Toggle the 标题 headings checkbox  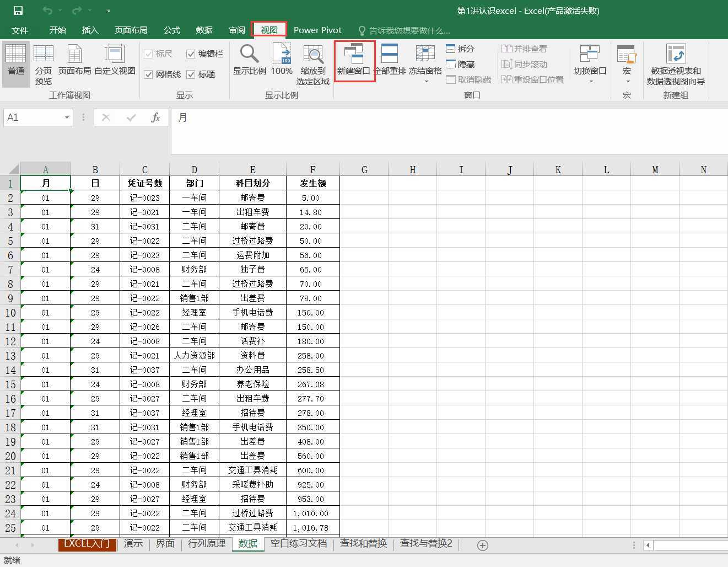191,74
